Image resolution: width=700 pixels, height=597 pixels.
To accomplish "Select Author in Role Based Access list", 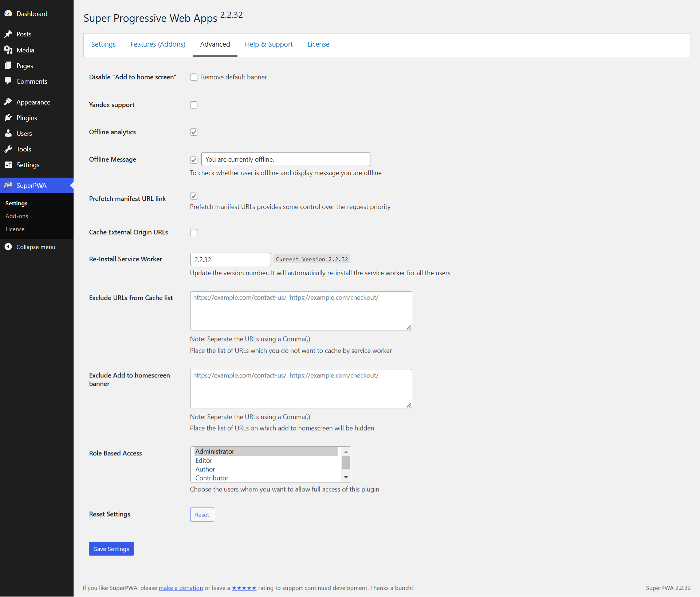I will [x=266, y=469].
